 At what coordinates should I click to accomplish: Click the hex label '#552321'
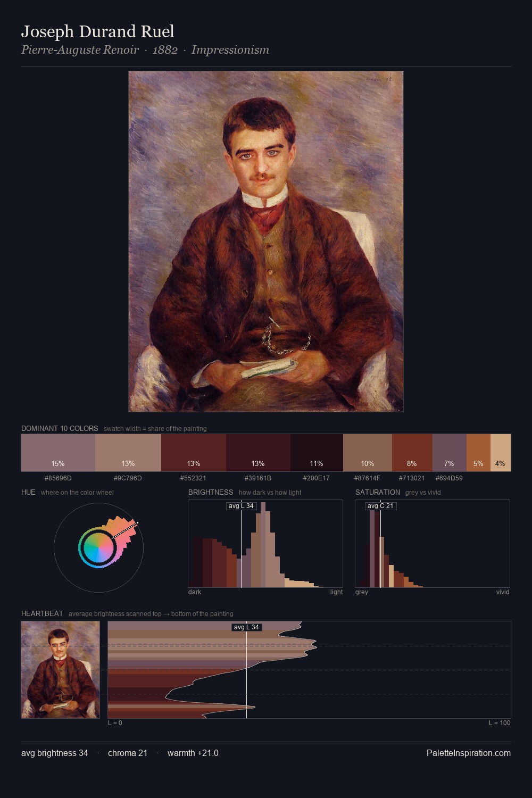click(193, 478)
